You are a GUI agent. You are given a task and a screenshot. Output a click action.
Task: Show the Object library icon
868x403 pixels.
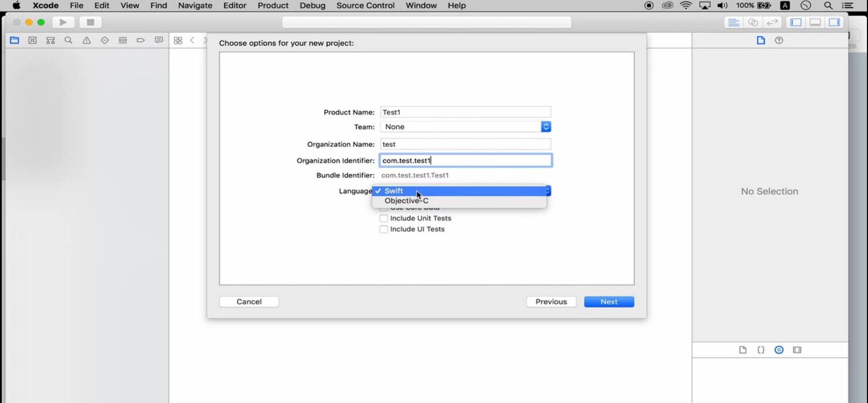pos(779,350)
